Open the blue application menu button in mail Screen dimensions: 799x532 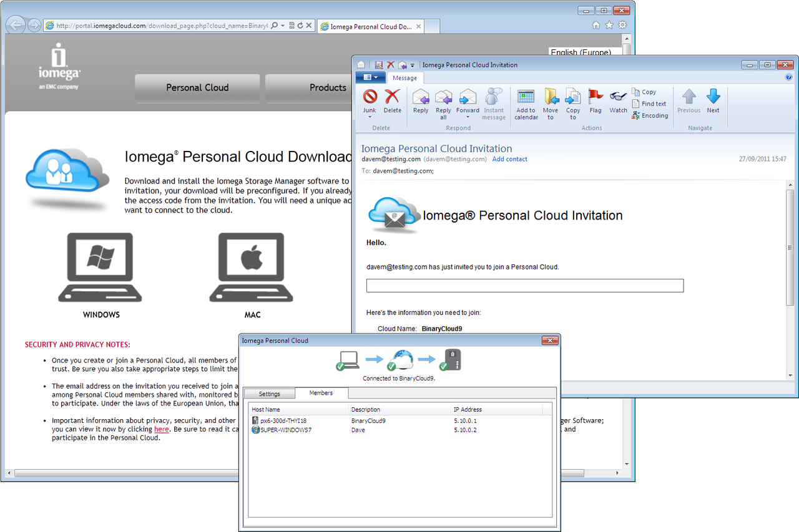tap(371, 77)
